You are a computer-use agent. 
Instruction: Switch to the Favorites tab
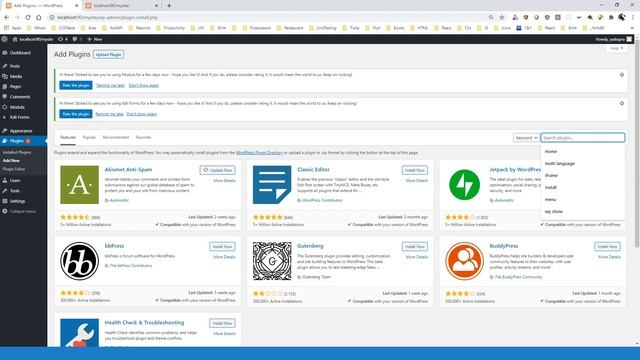pyautogui.click(x=143, y=138)
